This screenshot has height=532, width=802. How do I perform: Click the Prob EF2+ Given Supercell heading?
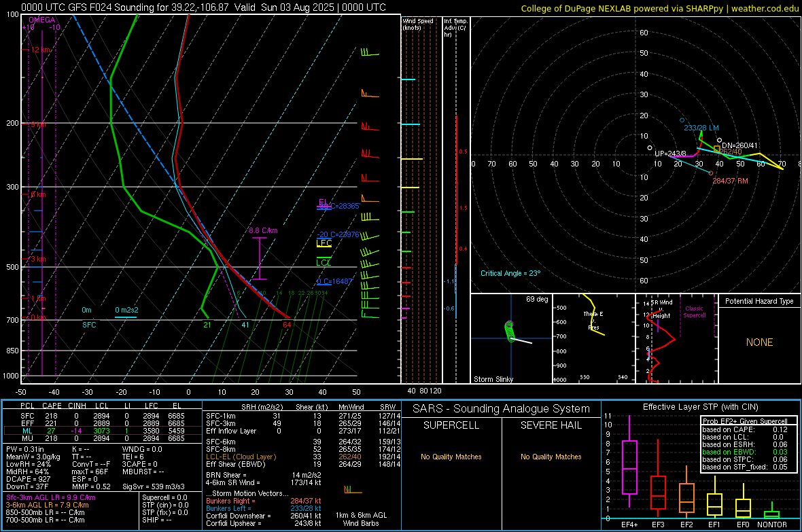point(745,421)
